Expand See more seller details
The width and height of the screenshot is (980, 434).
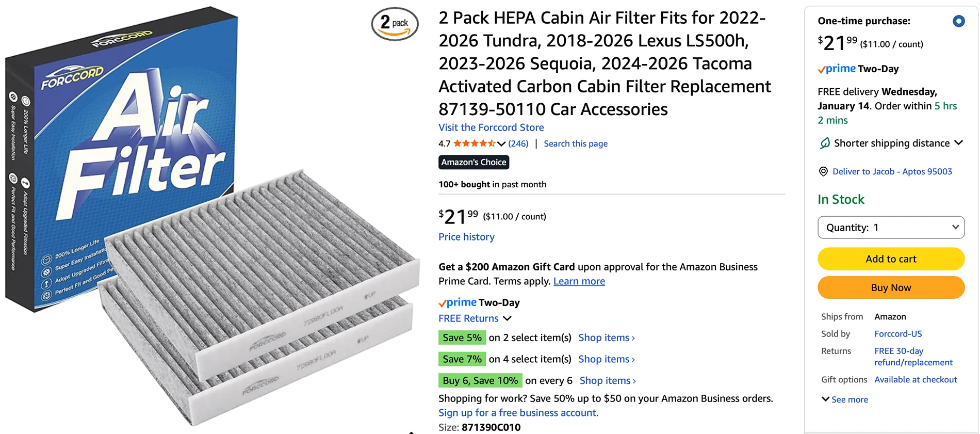coord(844,399)
